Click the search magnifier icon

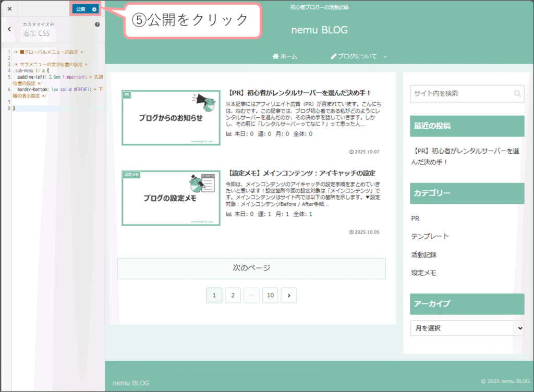point(517,94)
